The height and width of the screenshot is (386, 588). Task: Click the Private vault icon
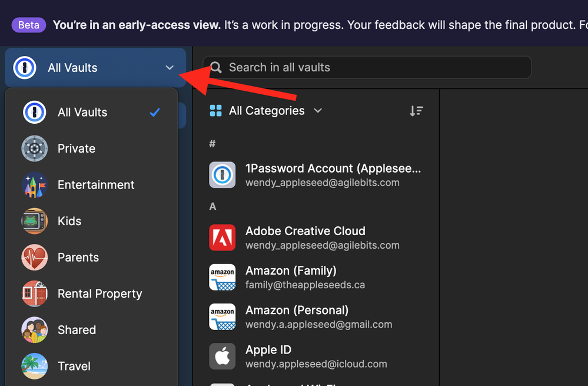click(x=35, y=149)
